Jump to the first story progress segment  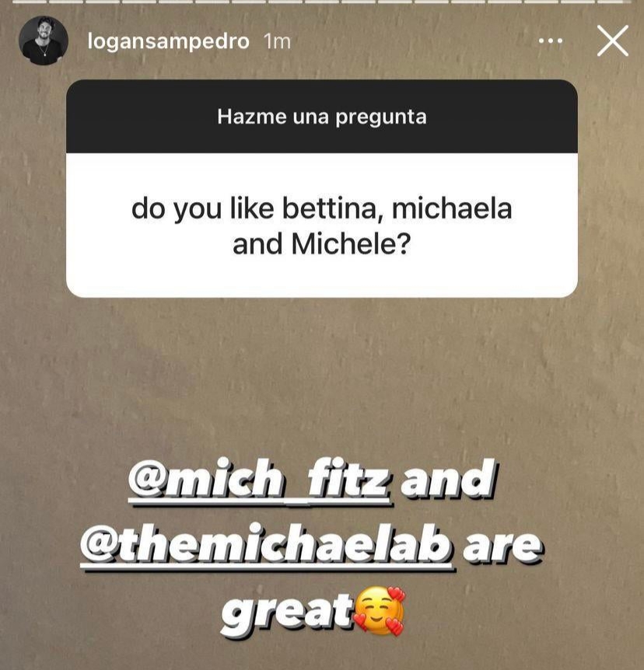(x=30, y=2)
